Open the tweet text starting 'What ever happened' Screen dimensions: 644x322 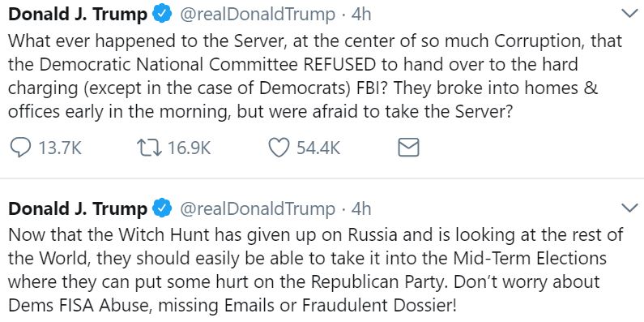315,76
